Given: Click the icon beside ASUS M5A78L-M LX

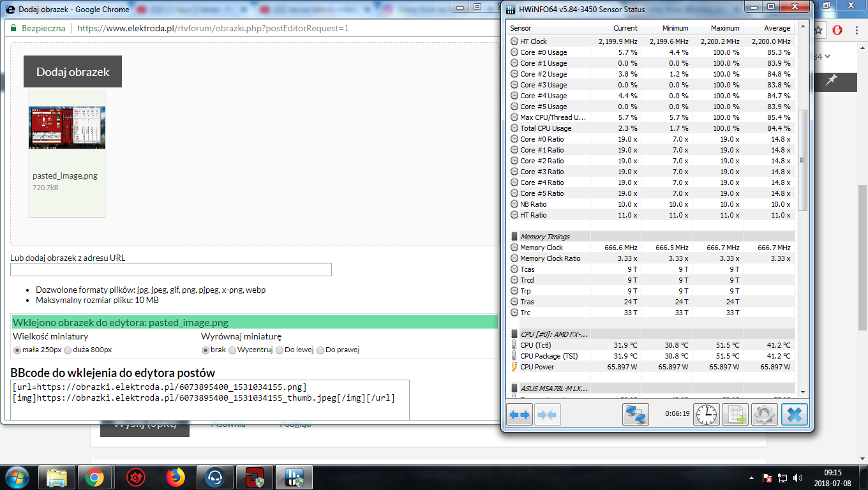Looking at the screenshot, I should 514,388.
